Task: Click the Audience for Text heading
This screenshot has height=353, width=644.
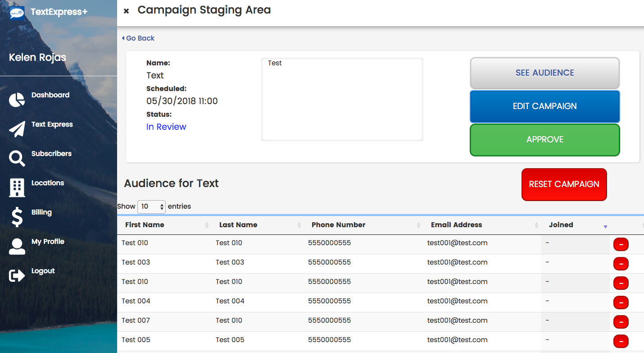Action: (x=171, y=183)
